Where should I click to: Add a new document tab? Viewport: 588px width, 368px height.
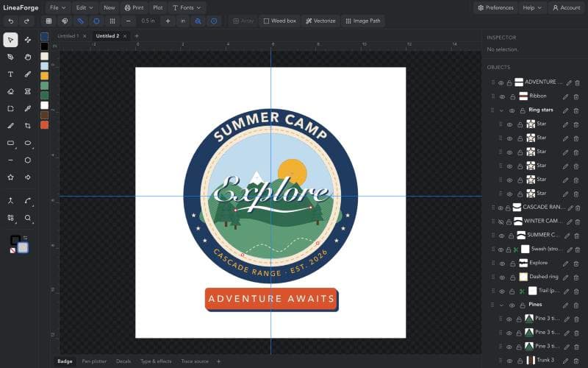coord(137,36)
